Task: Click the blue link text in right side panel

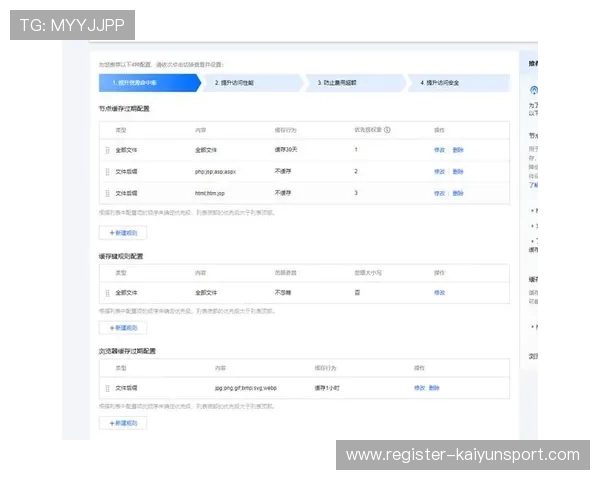Action: click(x=533, y=185)
